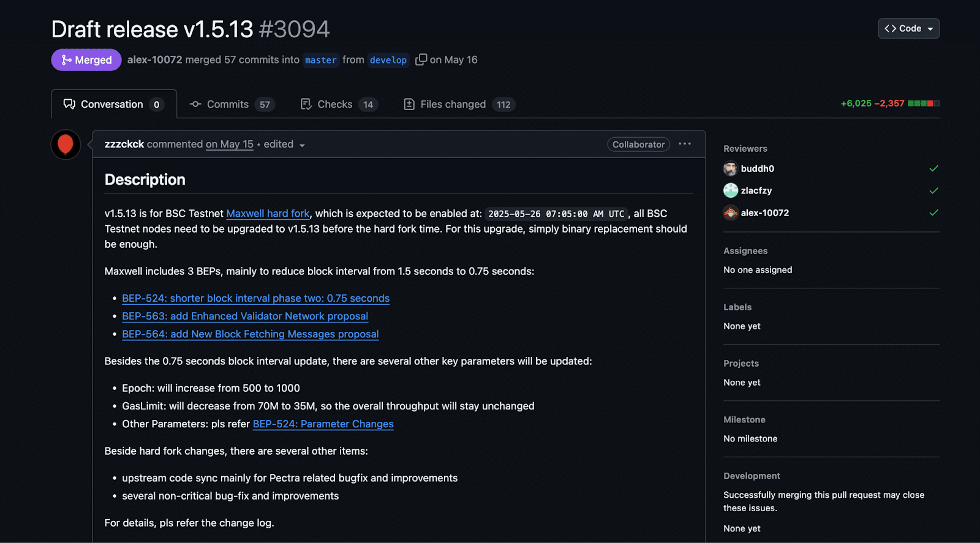Click the develop branch label
980x543 pixels.
pos(388,60)
